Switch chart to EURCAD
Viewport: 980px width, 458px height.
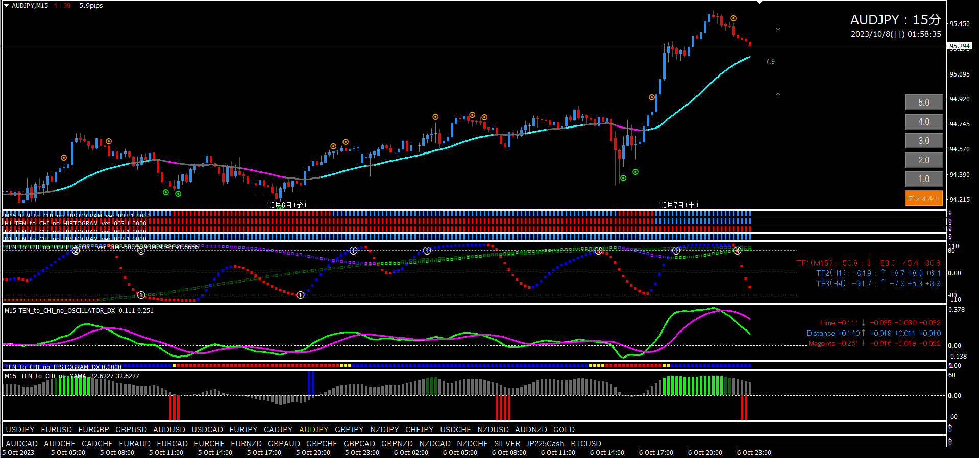coord(172,444)
